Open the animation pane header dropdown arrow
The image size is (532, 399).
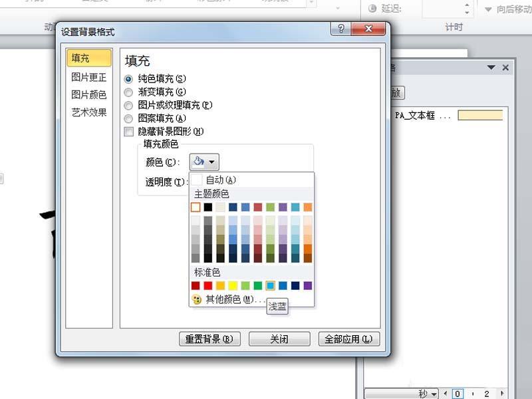pos(492,67)
